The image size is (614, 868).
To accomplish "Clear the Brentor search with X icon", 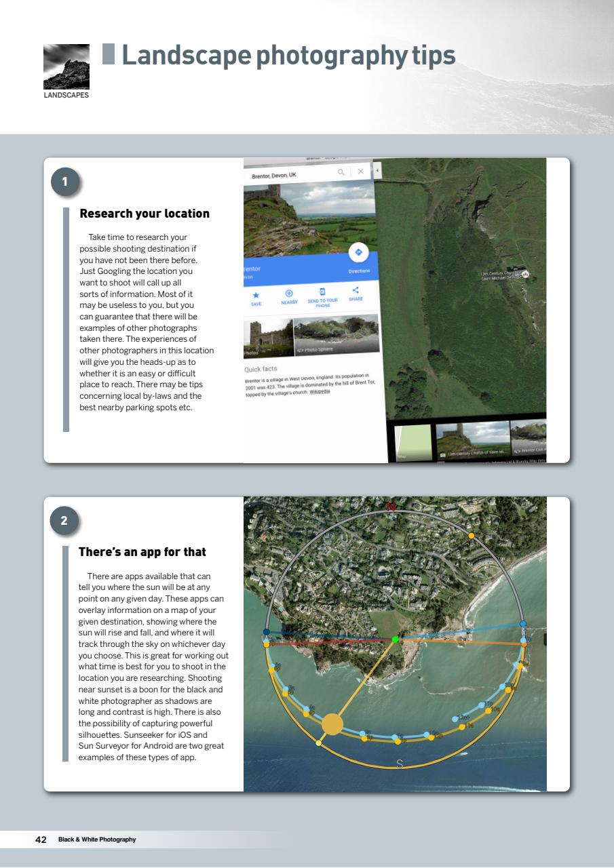I will (x=361, y=172).
